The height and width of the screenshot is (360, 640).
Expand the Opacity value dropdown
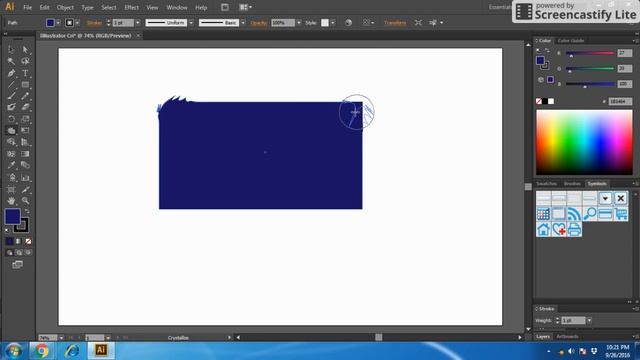tap(299, 23)
